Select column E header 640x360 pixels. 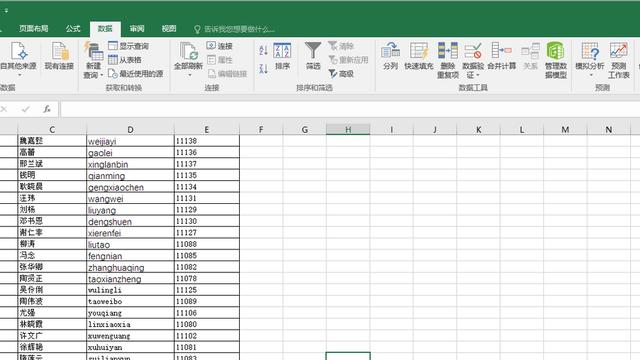(x=207, y=129)
